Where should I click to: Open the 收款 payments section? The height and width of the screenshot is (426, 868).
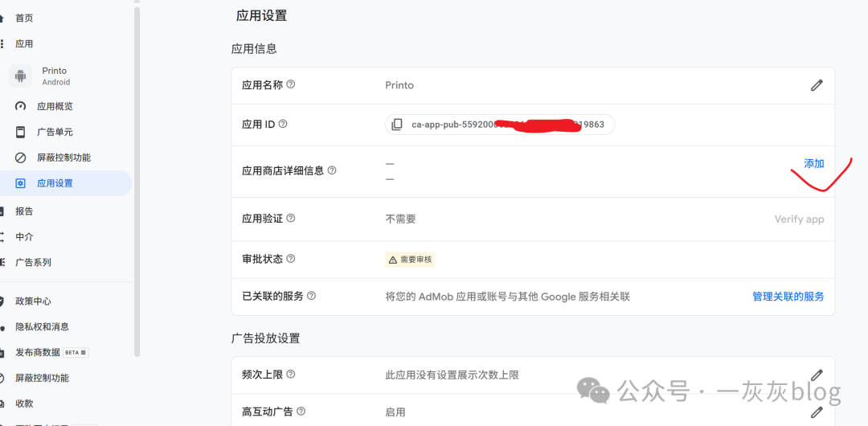pos(24,403)
